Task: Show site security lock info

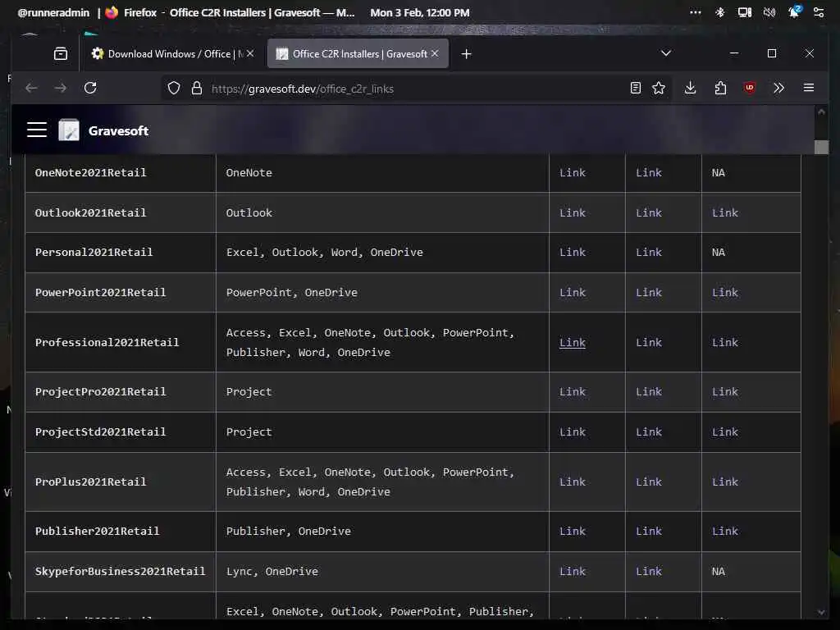Action: [x=197, y=89]
